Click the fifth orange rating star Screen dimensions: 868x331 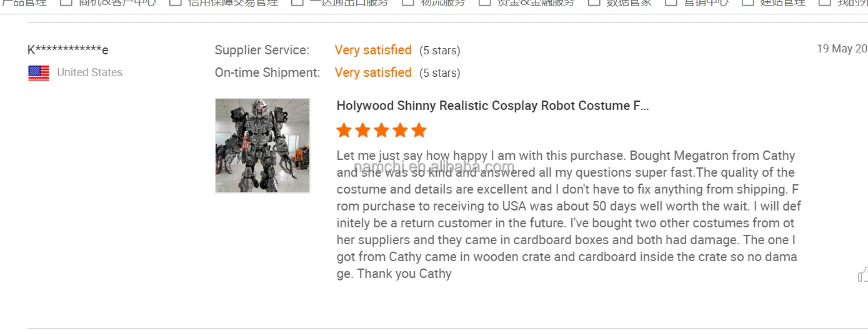click(x=419, y=131)
